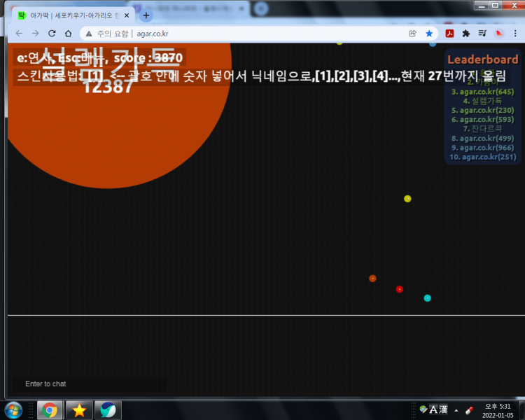This screenshot has height=420, width=525.
Task: Open a new tab with plus button
Action: tap(146, 15)
